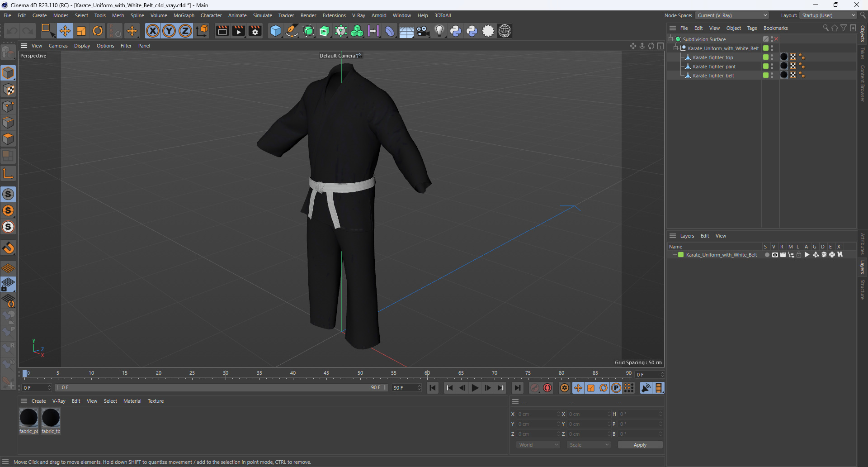Image resolution: width=868 pixels, height=467 pixels.
Task: Click the object manager search icon
Action: coord(826,28)
